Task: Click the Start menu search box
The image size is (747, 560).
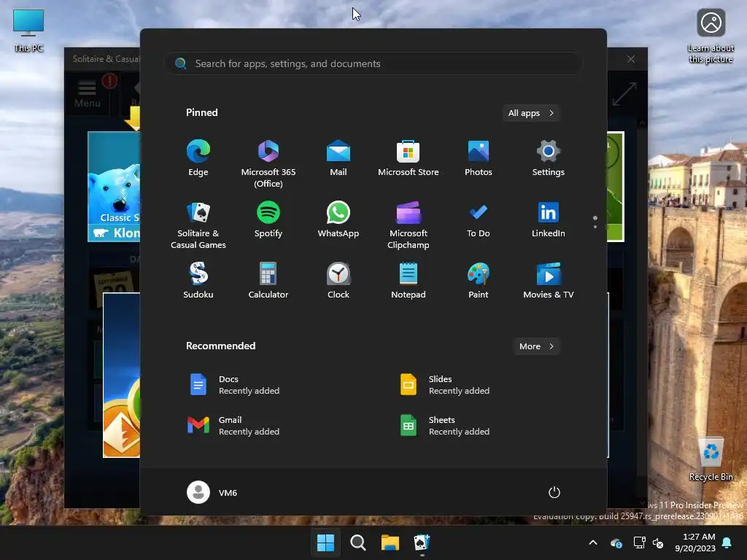Action: tap(373, 63)
